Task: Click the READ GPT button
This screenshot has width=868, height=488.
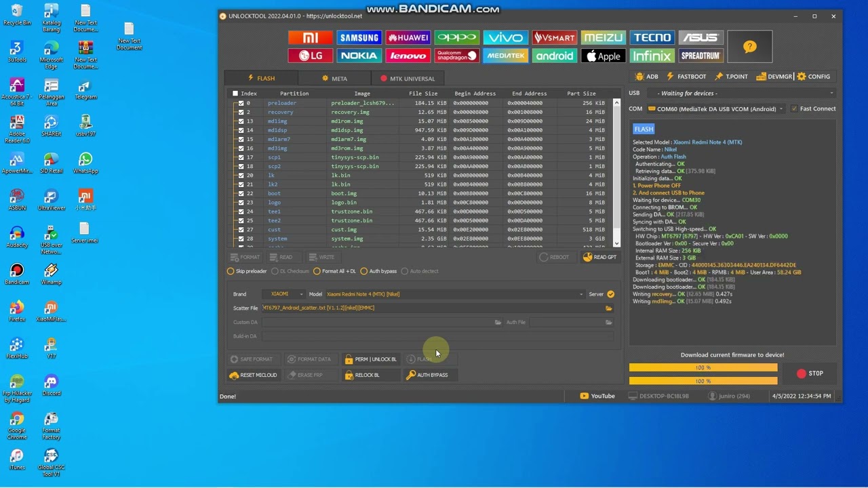Action: point(600,258)
